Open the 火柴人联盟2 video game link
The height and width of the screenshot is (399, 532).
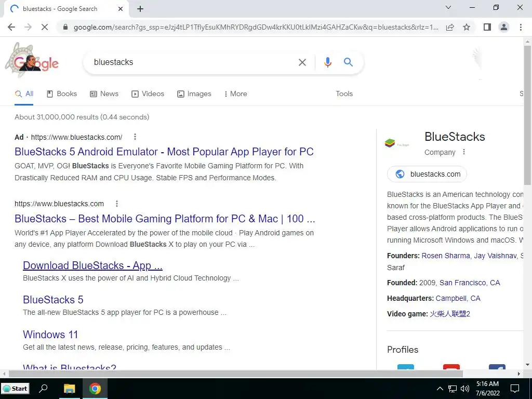coord(450,314)
